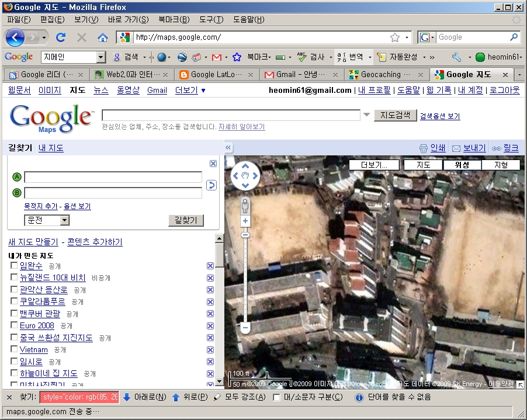
Task: Click the search magnifier in Google search box
Action: pos(514,37)
